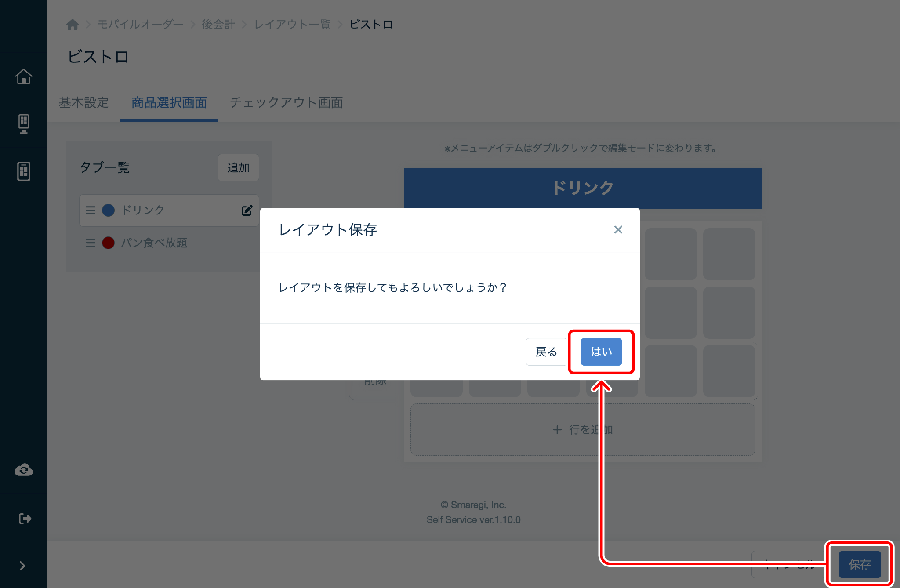The image size is (900, 588).
Task: Click the home icon in the breadcrumb trail
Action: click(x=73, y=24)
